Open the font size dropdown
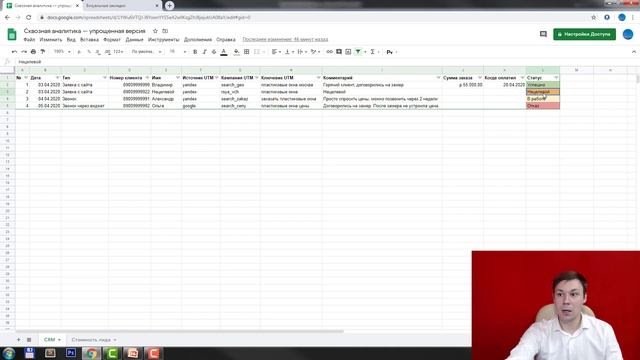This screenshot has height=360, width=640. 178,52
